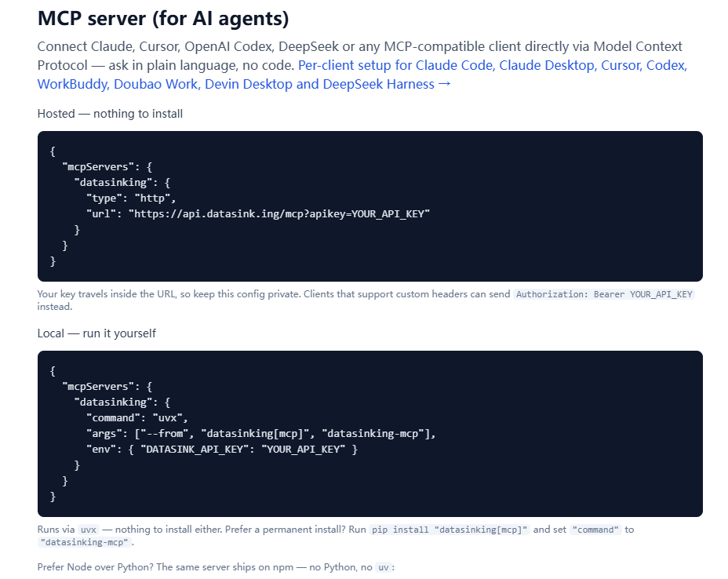Click the "MCP server (for AI agents)" heading
The height and width of the screenshot is (579, 728).
163,19
